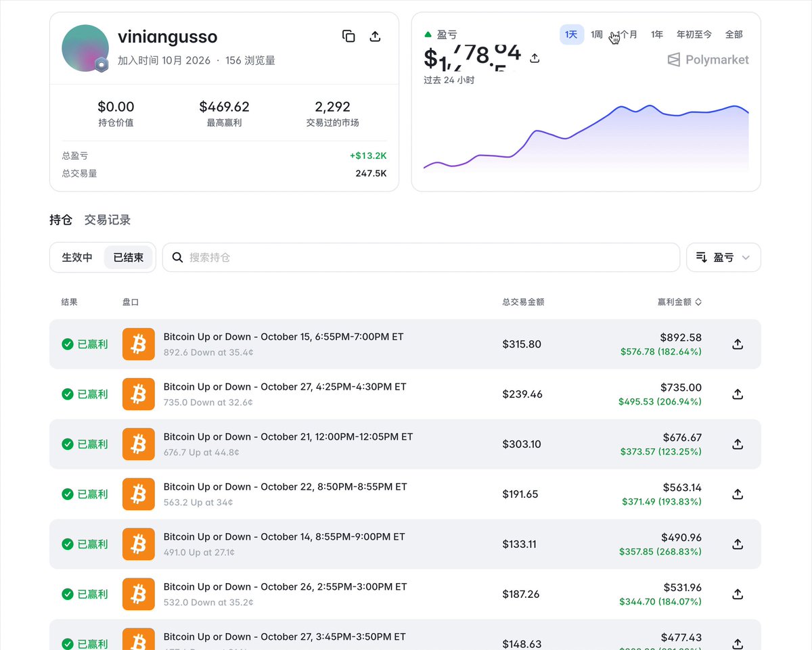The height and width of the screenshot is (650, 812).
Task: Click Bitcoin icon for October 27 4:25PM market
Action: click(139, 394)
